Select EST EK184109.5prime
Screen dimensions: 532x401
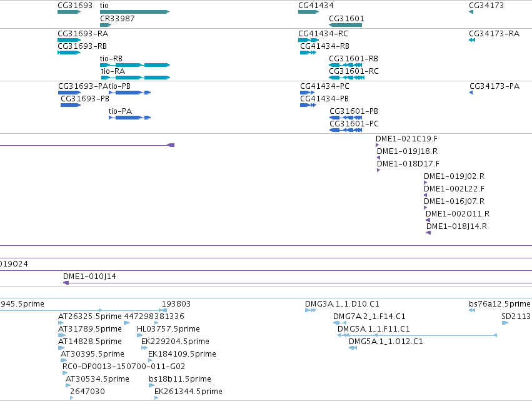pos(182,355)
